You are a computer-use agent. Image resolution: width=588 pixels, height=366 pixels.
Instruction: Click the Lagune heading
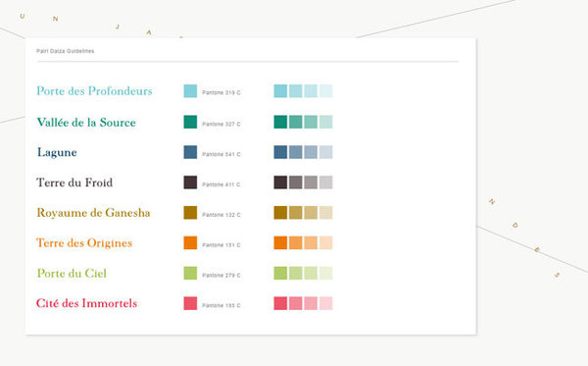click(x=57, y=152)
